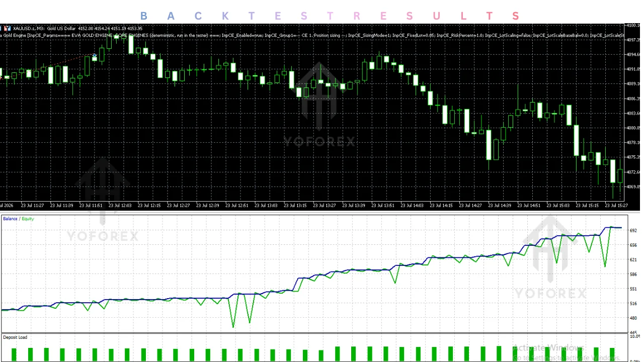This screenshot has height=362, width=644.
Task: Click the 23 Jul 12:03 time label
Action: click(x=120, y=205)
